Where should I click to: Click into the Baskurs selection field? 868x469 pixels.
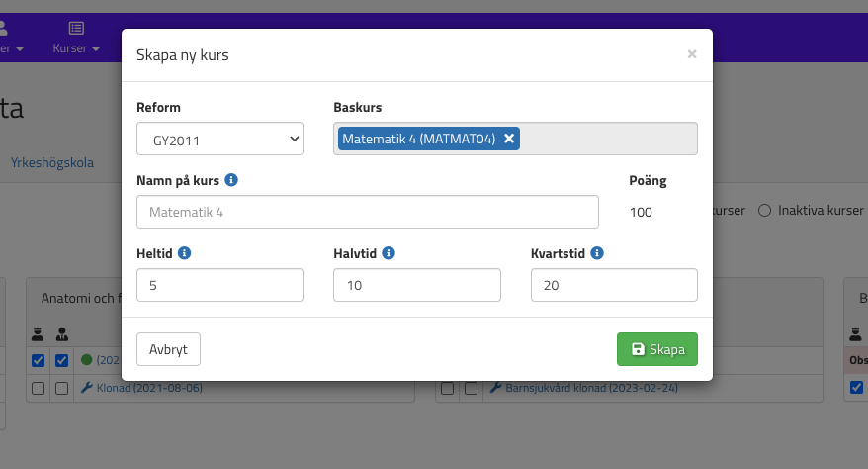pos(605,140)
